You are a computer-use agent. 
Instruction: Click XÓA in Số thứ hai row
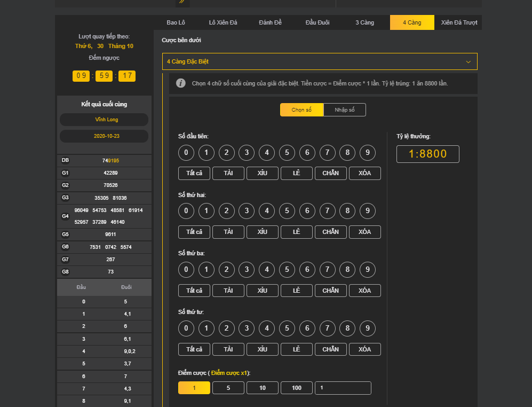coord(364,232)
